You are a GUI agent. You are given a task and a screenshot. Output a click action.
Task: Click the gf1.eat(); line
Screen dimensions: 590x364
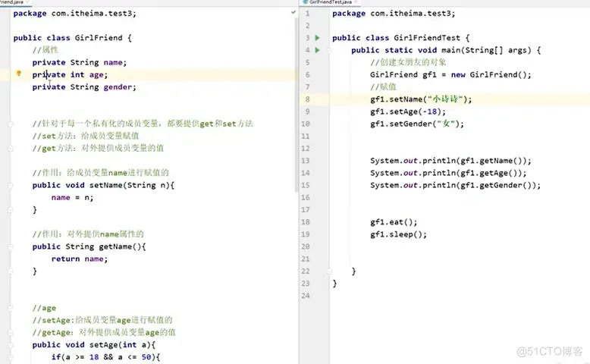(394, 222)
